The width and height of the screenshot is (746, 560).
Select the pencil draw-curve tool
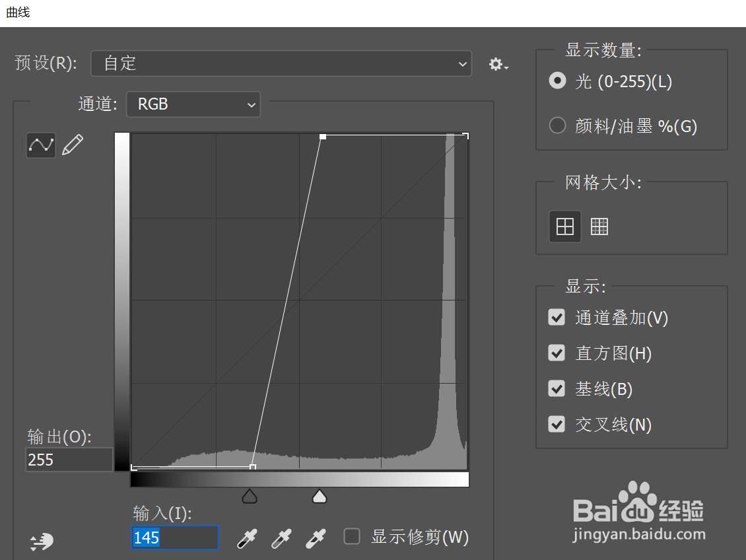(73, 145)
